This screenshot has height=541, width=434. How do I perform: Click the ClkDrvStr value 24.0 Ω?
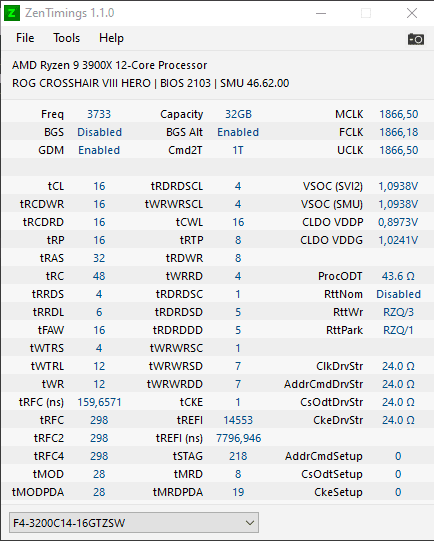[398, 366]
